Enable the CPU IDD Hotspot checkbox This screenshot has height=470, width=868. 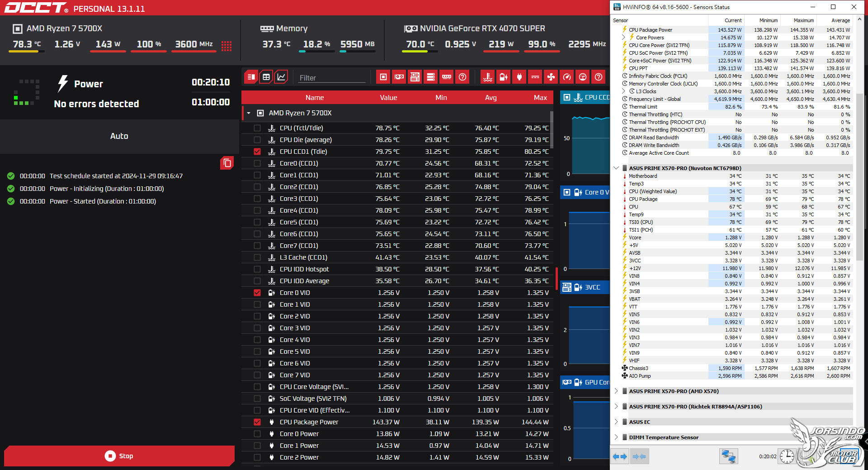pyautogui.click(x=257, y=269)
